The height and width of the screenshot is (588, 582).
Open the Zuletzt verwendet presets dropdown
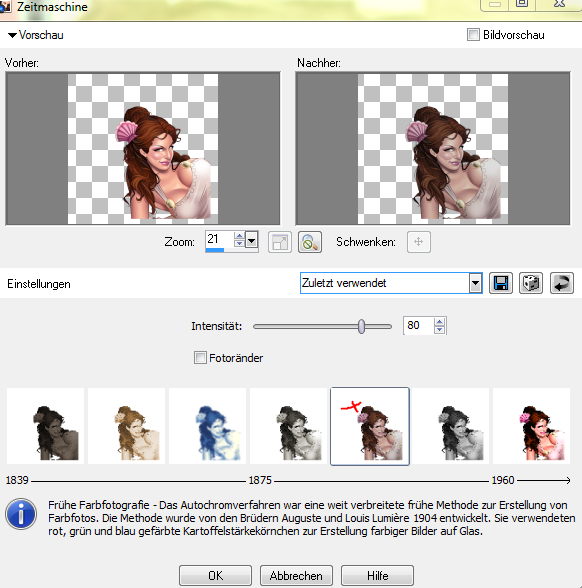point(475,283)
